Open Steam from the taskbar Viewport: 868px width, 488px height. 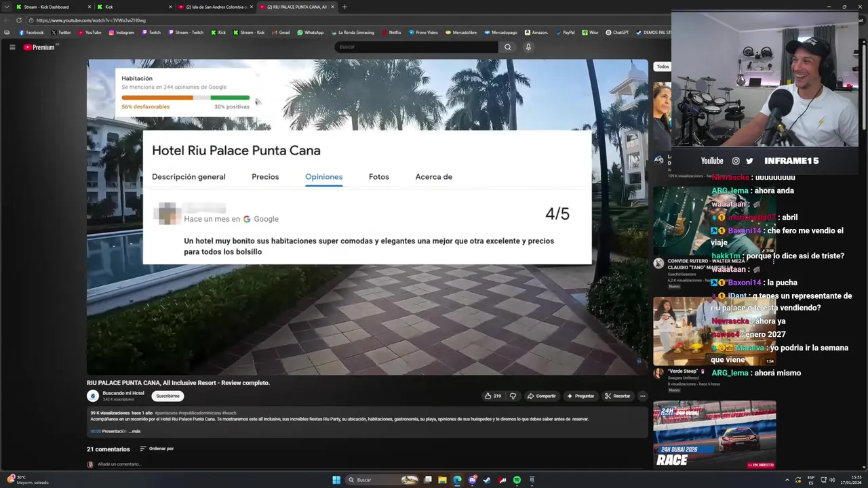pyautogui.click(x=487, y=480)
